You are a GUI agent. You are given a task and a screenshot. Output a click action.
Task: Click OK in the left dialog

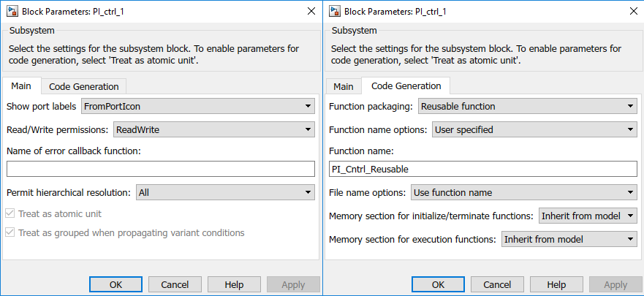[115, 284]
